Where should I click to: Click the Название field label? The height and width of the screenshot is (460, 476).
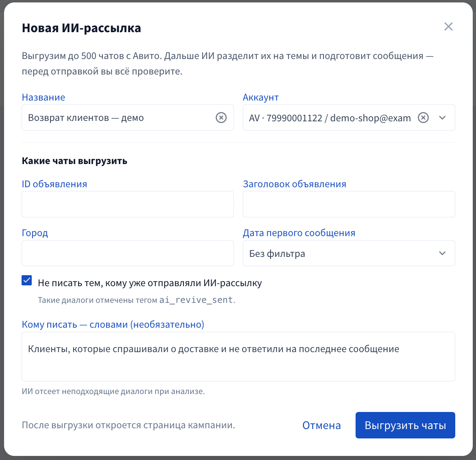pos(44,97)
